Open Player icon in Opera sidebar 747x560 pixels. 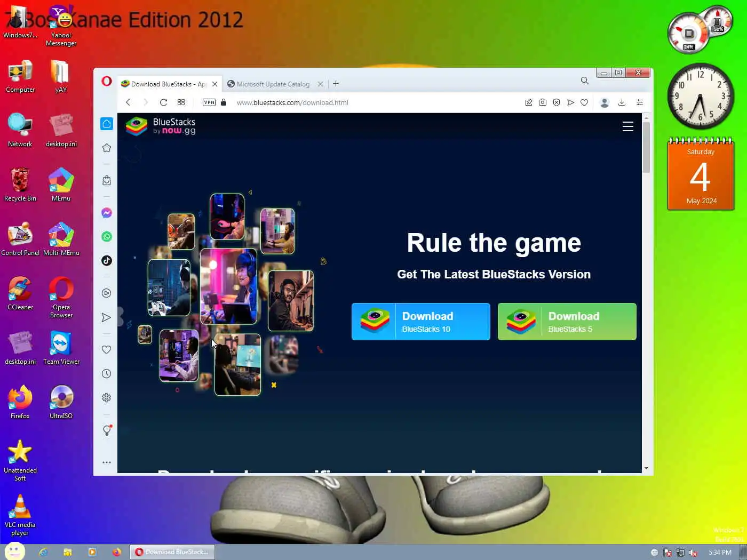(x=107, y=293)
